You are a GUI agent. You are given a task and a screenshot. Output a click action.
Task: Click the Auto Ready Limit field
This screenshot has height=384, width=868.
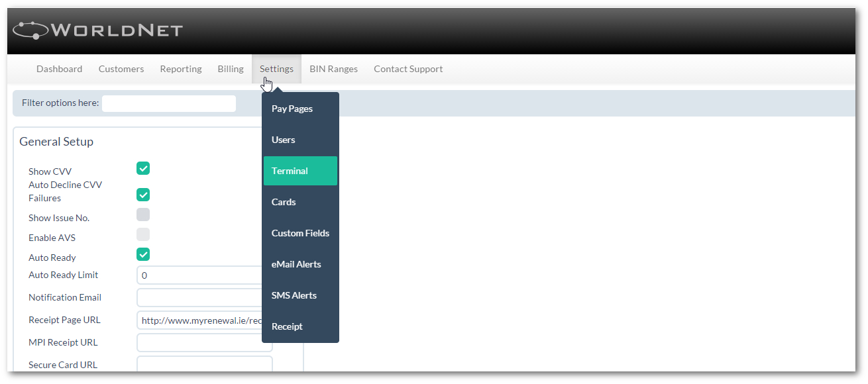(200, 275)
